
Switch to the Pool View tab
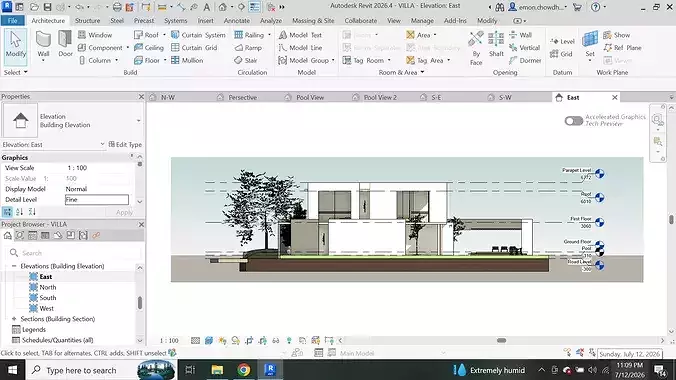point(310,97)
